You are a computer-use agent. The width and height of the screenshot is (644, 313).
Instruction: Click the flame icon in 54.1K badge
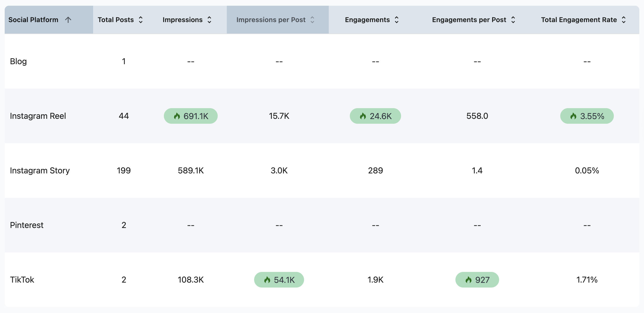(x=267, y=280)
